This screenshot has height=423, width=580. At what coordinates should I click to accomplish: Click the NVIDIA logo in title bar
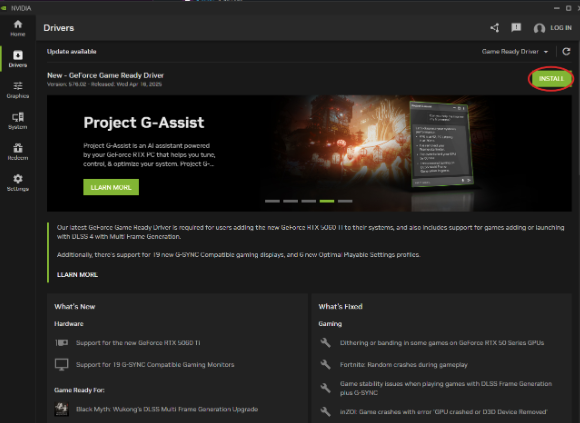pyautogui.click(x=4, y=8)
